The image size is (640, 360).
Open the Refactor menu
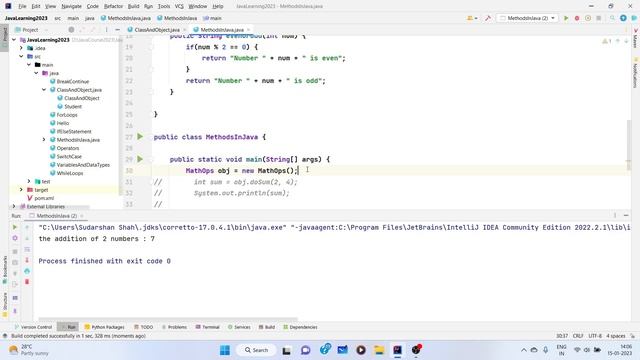coord(113,6)
